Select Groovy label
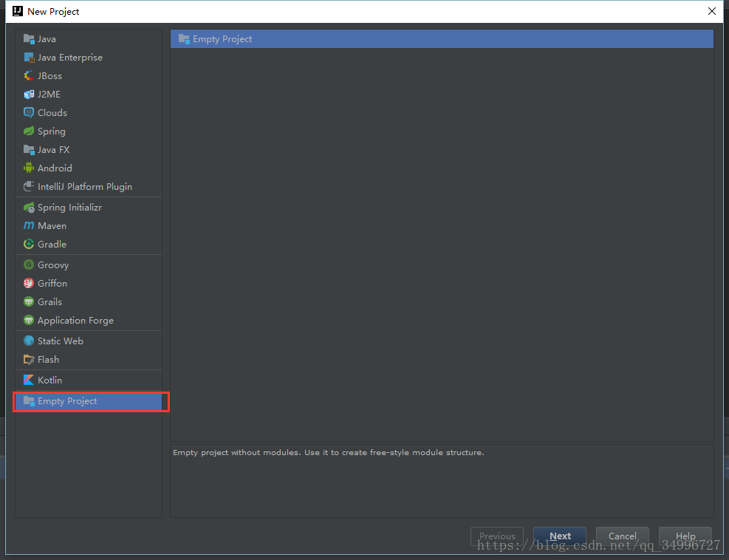 (53, 265)
